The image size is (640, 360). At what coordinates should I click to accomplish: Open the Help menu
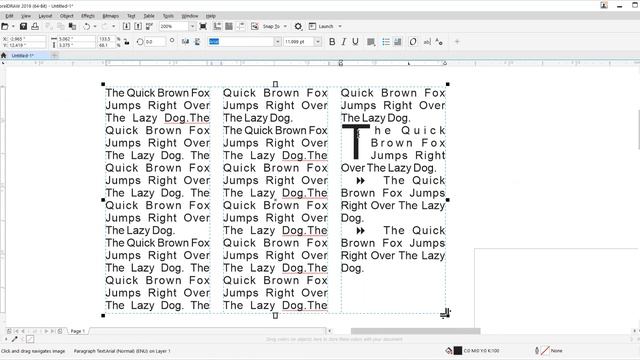211,16
